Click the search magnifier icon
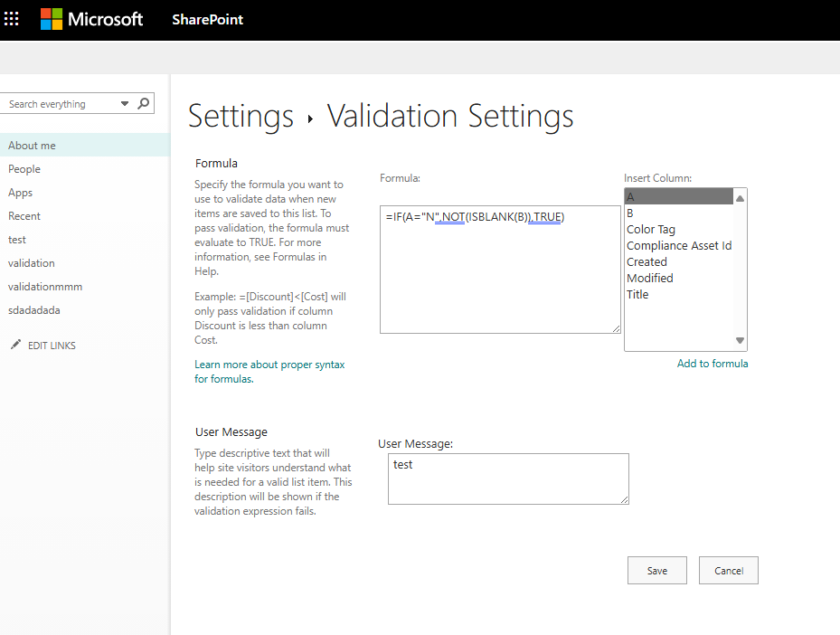Image resolution: width=840 pixels, height=635 pixels. pos(143,103)
